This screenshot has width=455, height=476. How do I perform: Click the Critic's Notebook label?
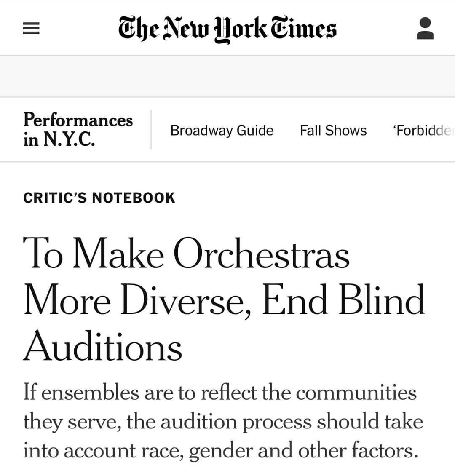click(x=99, y=198)
